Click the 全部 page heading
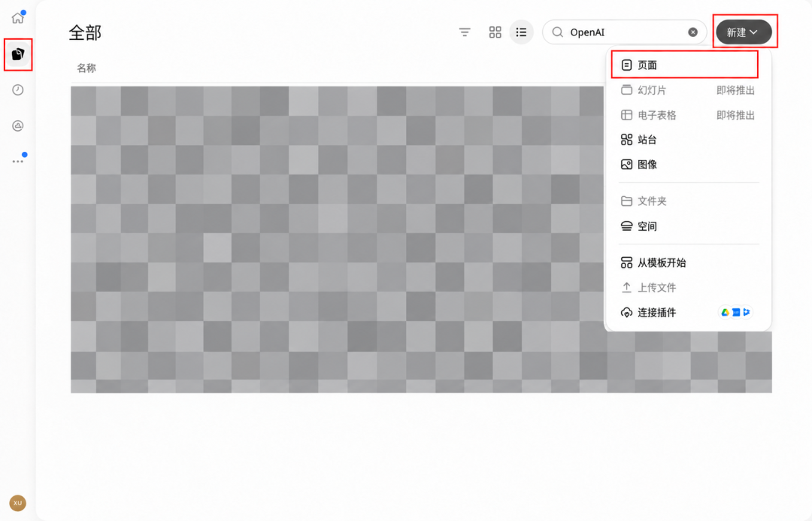Image resolution: width=812 pixels, height=521 pixels. [85, 32]
